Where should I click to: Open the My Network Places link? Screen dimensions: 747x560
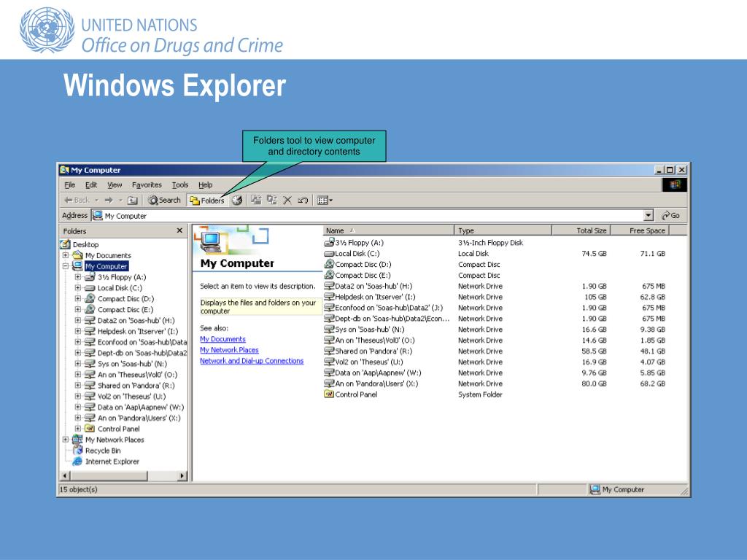[229, 350]
